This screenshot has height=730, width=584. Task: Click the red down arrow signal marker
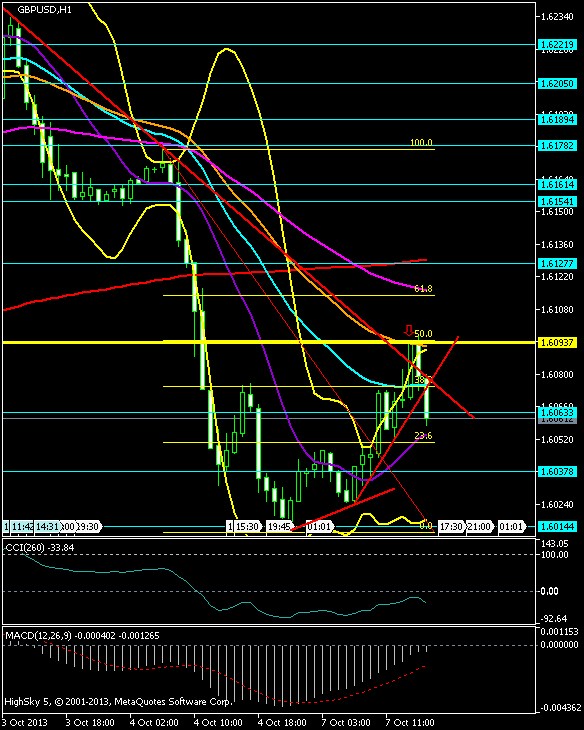tap(408, 331)
